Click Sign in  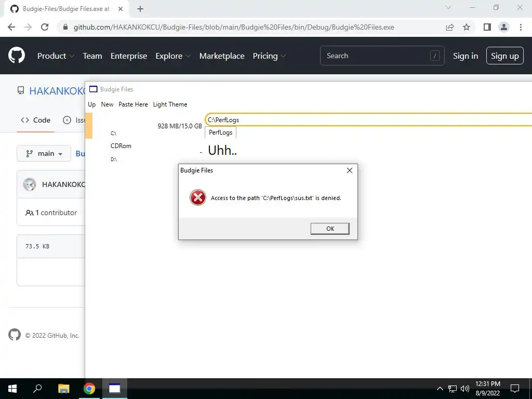(x=465, y=56)
